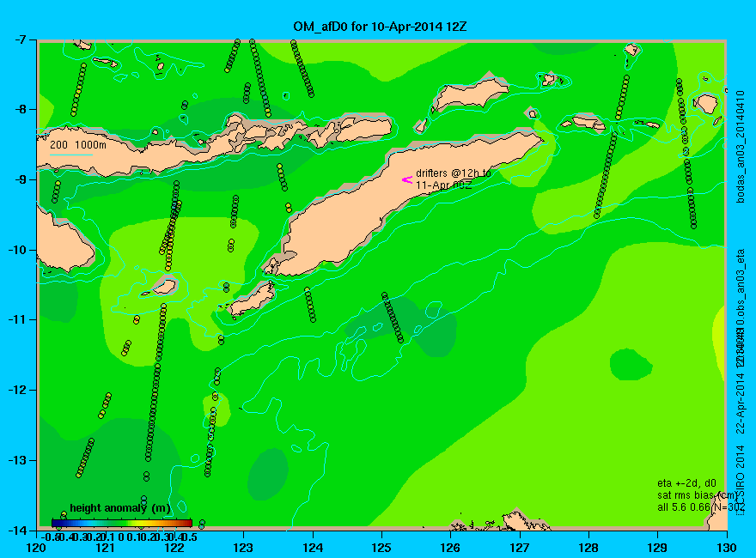The height and width of the screenshot is (558, 756).
Task: Click the 'sat rms bias (cm)' text
Action: pyautogui.click(x=698, y=495)
